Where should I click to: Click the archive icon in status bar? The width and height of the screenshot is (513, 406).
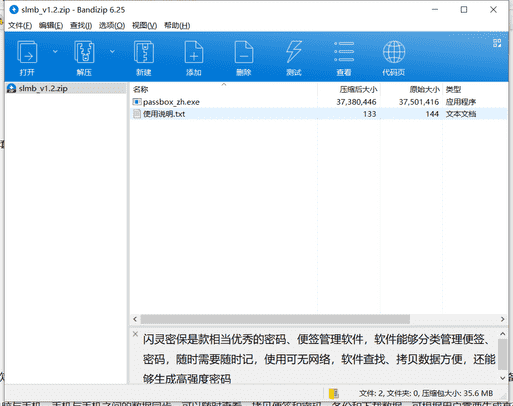[x=333, y=394]
